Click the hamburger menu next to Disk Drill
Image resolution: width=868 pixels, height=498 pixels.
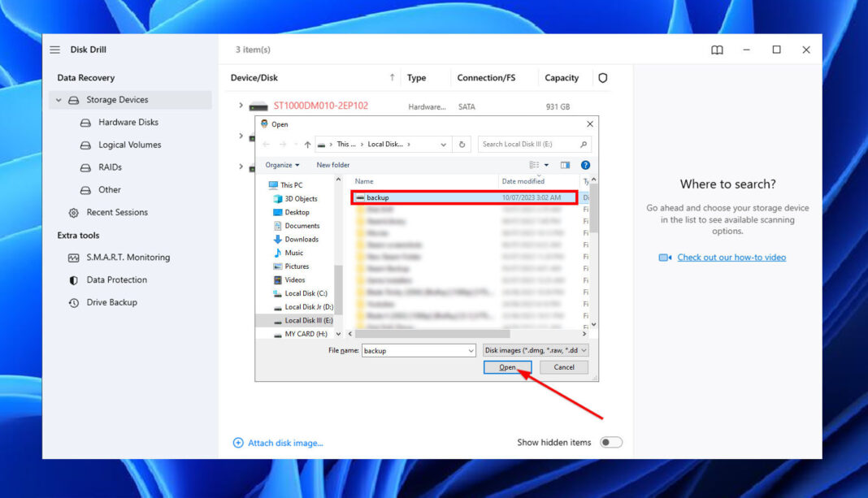click(x=54, y=49)
